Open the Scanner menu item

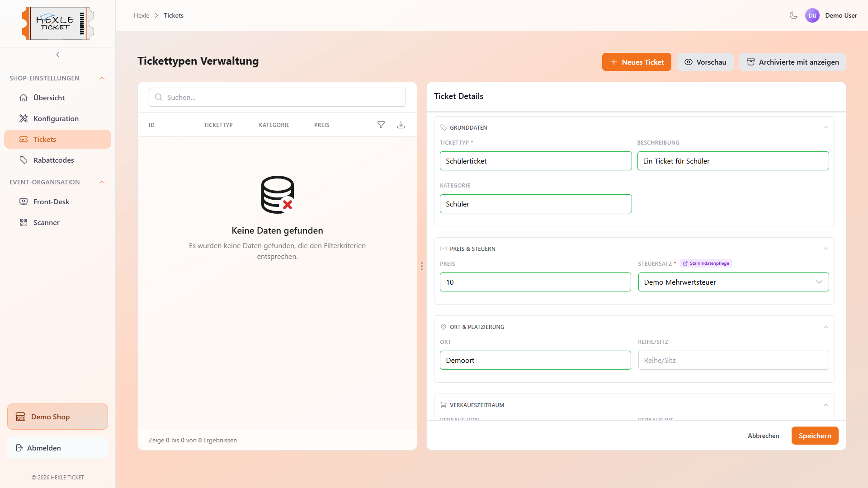coord(46,222)
